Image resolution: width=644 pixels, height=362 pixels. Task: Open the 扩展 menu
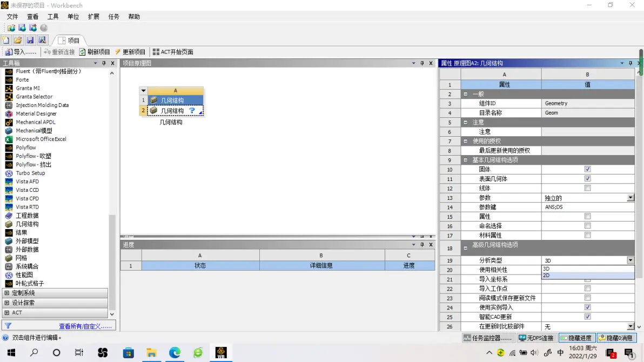coord(93,17)
